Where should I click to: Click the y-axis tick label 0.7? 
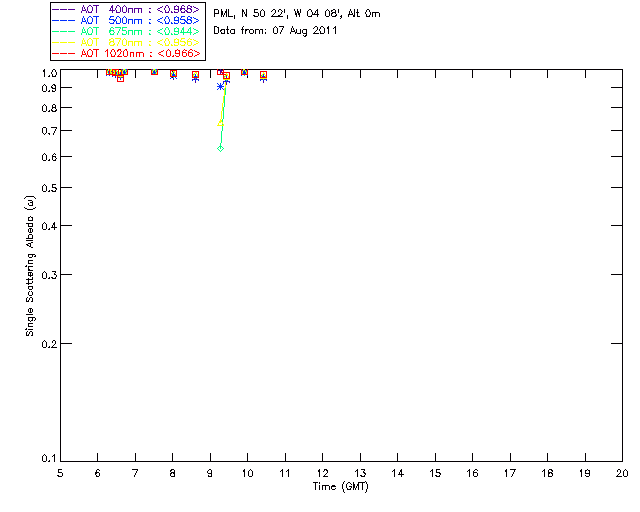49,131
